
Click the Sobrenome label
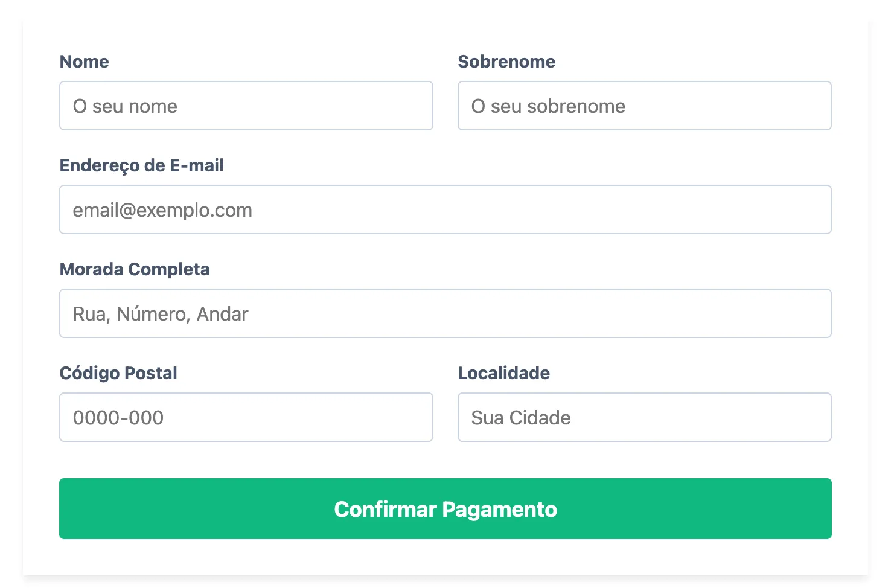pyautogui.click(x=506, y=62)
